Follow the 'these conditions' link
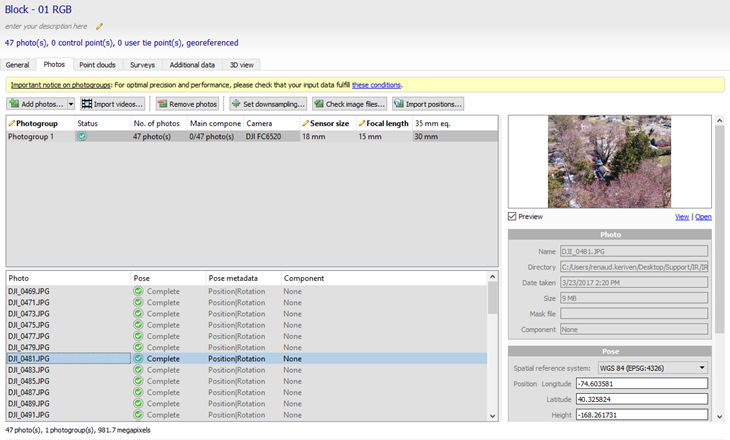Image resolution: width=730 pixels, height=440 pixels. pyautogui.click(x=376, y=85)
